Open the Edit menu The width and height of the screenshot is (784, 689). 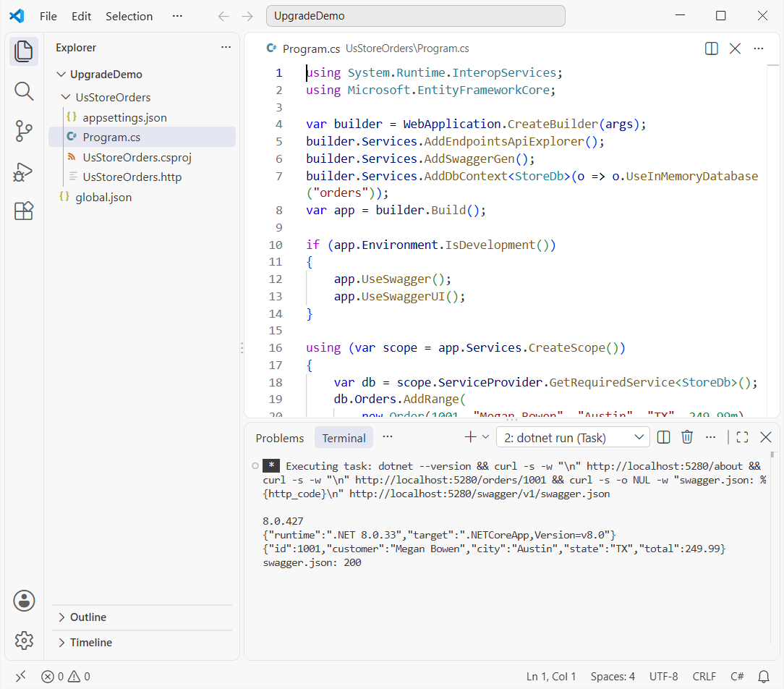point(81,16)
